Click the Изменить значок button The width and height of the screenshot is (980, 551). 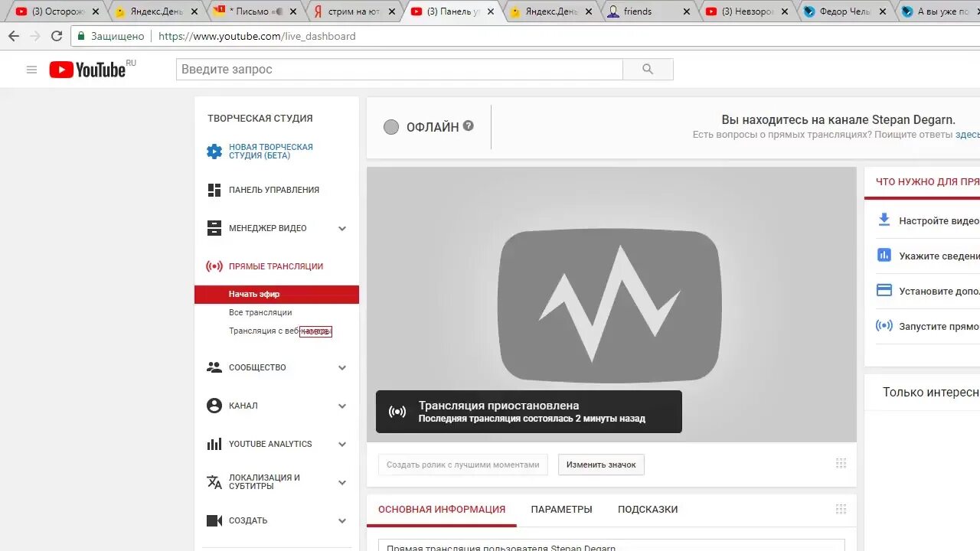click(601, 465)
